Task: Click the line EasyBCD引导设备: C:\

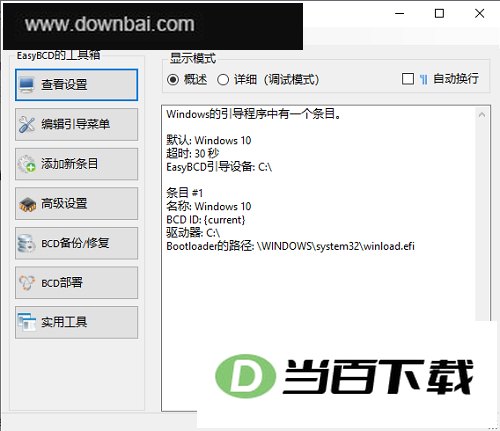Action: [x=219, y=167]
